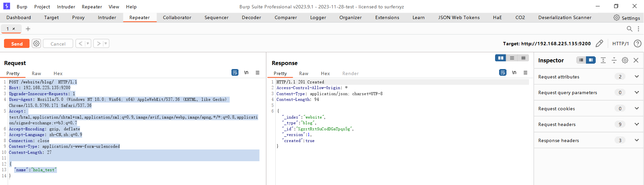Close the Inspector panel
644x185 pixels.
point(636,60)
